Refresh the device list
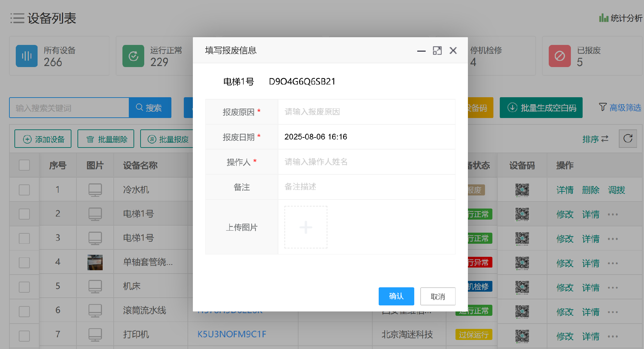This screenshot has width=644, height=349. coord(628,138)
